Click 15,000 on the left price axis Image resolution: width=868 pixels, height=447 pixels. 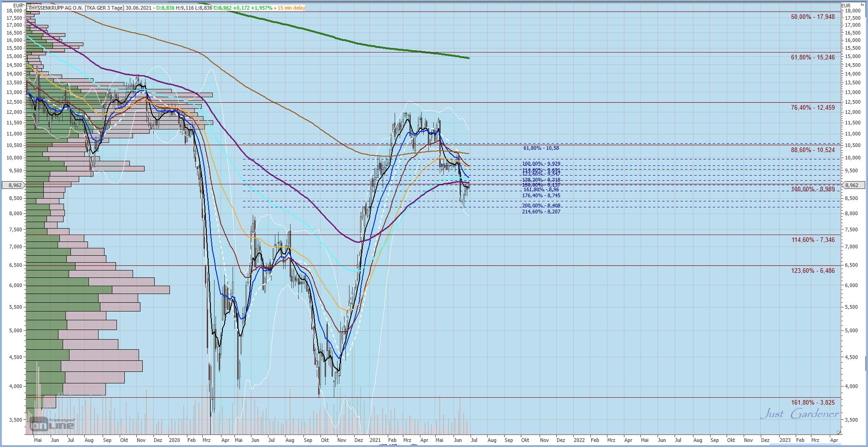click(x=15, y=57)
